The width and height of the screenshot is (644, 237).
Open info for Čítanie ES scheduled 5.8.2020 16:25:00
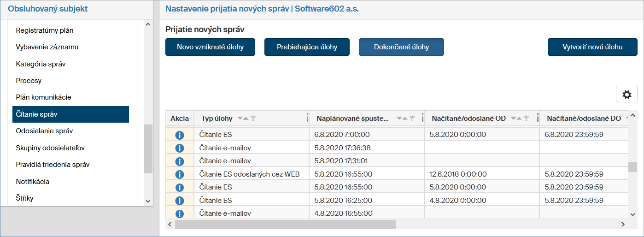[180, 201]
